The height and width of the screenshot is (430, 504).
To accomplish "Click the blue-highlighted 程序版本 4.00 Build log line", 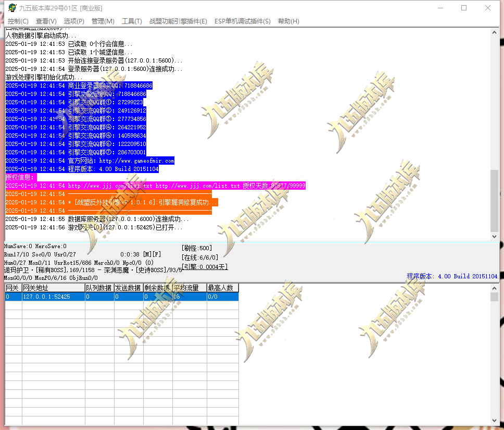I will 82,169.
